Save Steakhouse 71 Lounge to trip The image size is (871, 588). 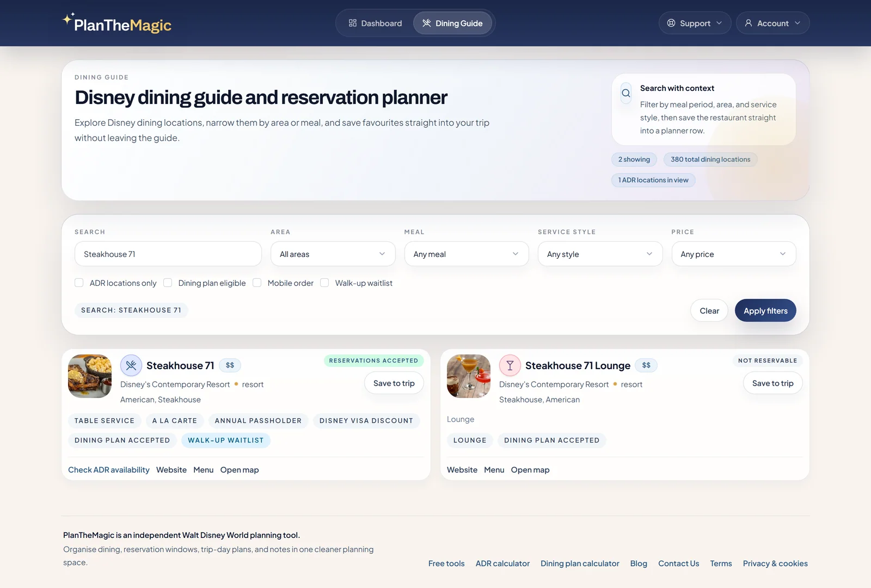click(x=773, y=383)
